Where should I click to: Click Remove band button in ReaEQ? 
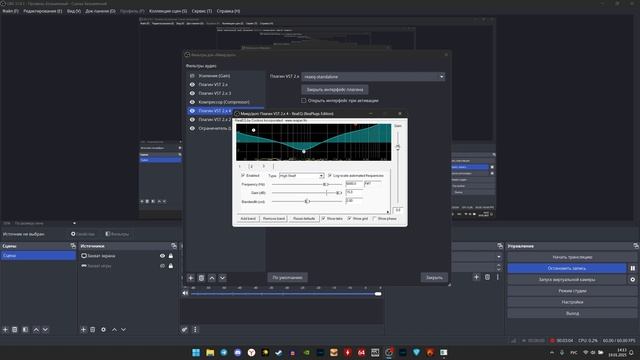pos(274,219)
